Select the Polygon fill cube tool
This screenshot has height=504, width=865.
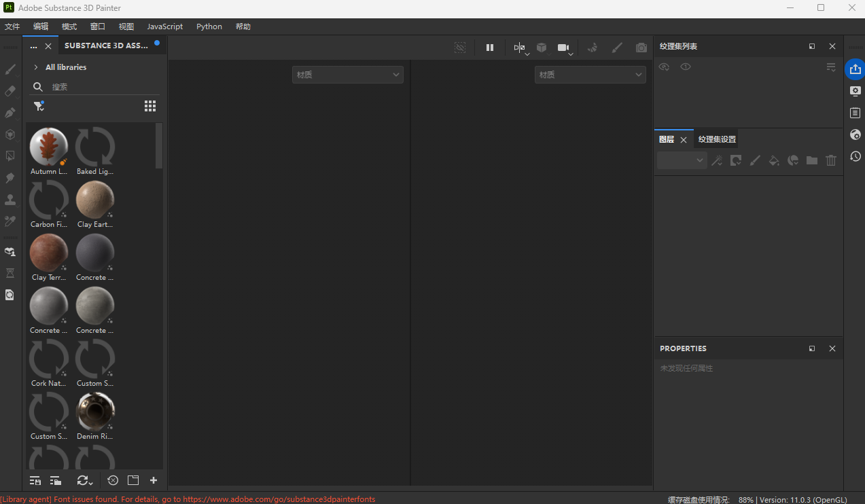point(10,134)
